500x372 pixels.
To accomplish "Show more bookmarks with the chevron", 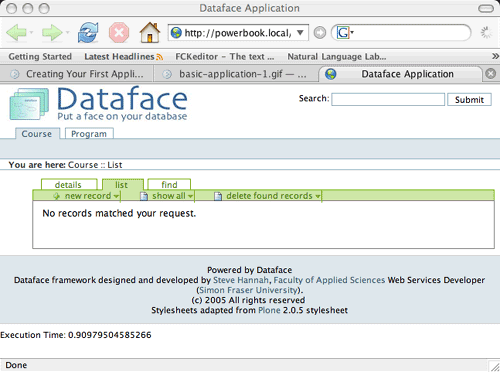I will tap(495, 56).
